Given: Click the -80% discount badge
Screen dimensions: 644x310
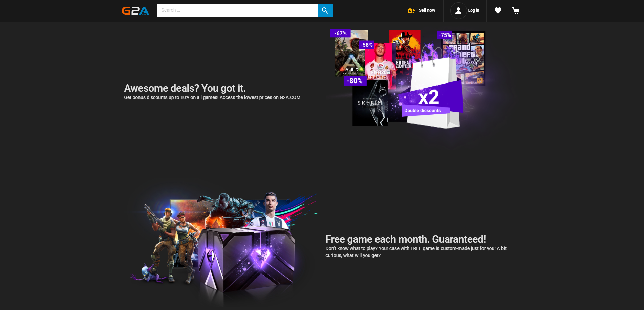Looking at the screenshot, I should click(x=355, y=81).
